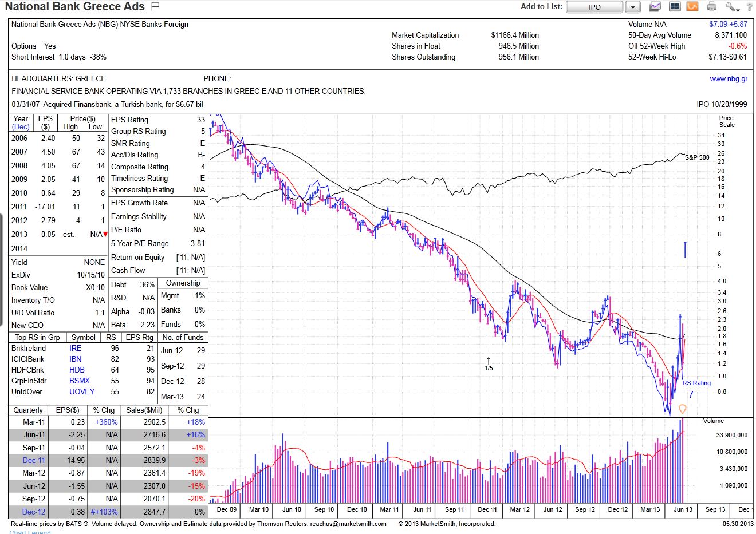Click the chart view icon in toolbar
Screen dimensions: 756x534
pyautogui.click(x=655, y=7)
